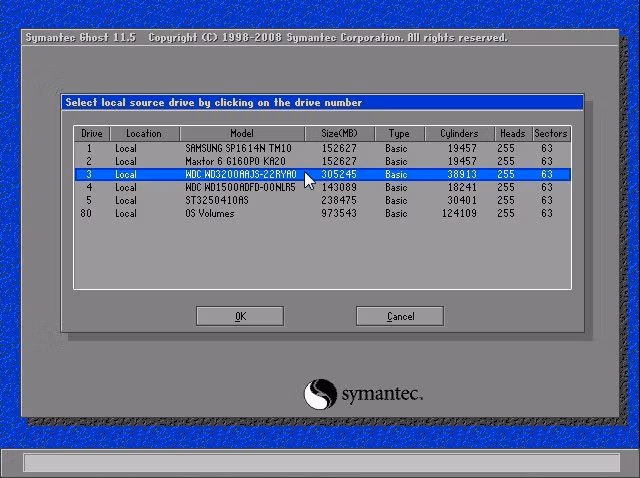The image size is (640, 478).
Task: Select drive 4 WDC WD1500ADFD-00NLR5
Action: (x=322, y=187)
